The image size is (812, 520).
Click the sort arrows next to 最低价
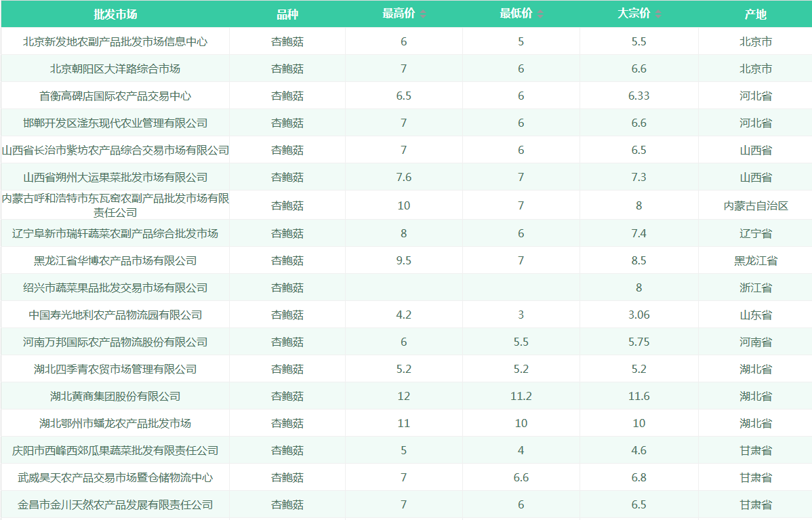tap(540, 14)
